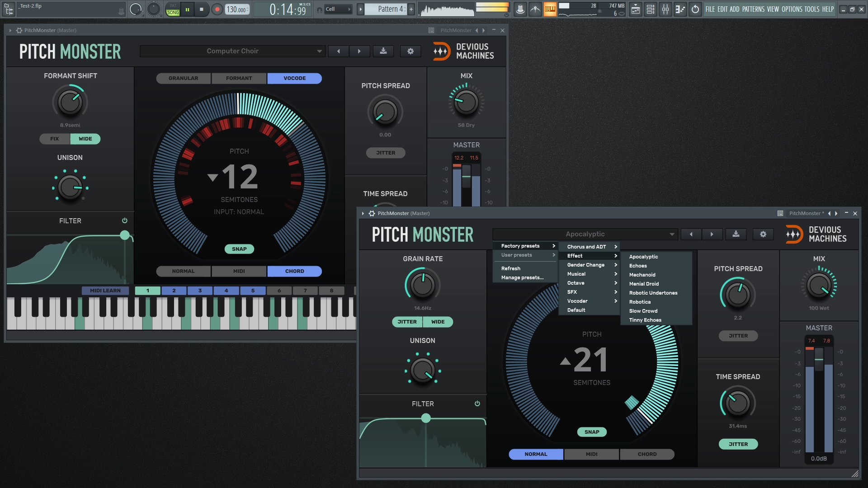Viewport: 868px width, 488px height.
Task: Go to previous preset in Computer Choir window
Action: click(338, 51)
